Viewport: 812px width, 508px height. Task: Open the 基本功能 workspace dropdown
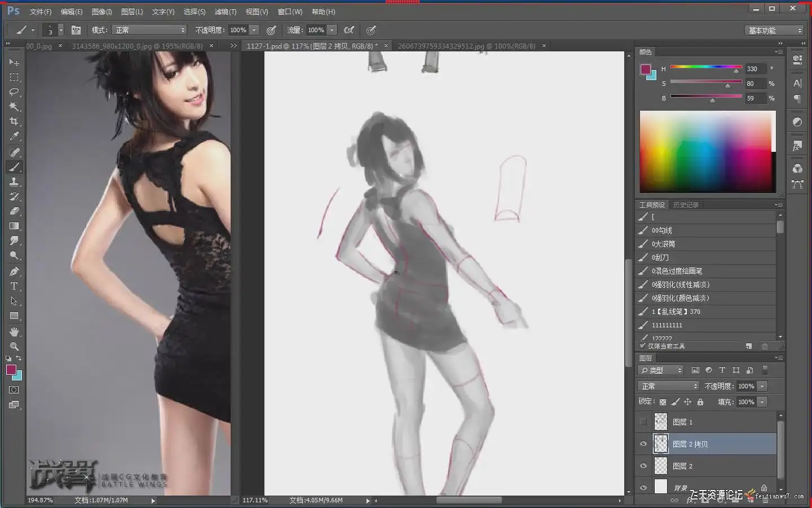pyautogui.click(x=774, y=30)
